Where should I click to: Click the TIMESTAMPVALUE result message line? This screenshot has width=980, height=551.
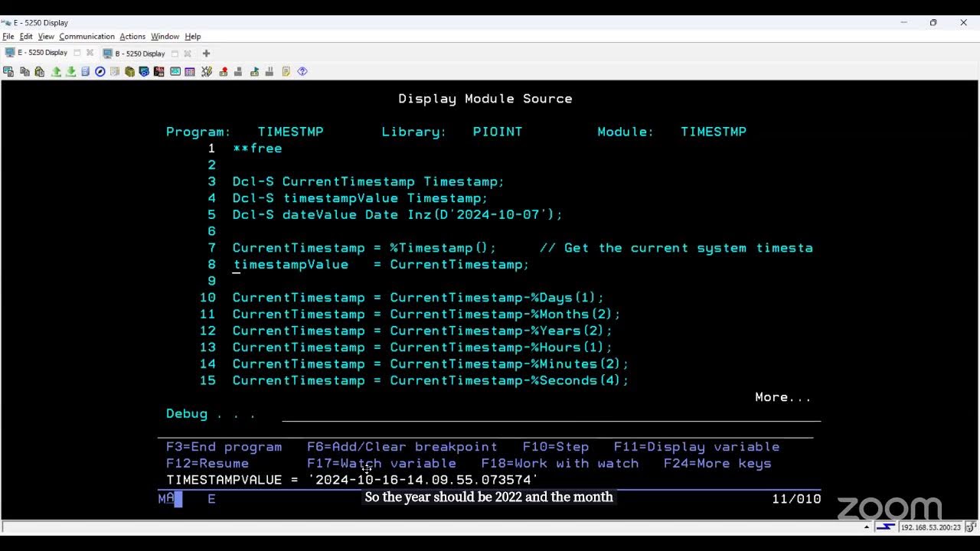pyautogui.click(x=352, y=480)
